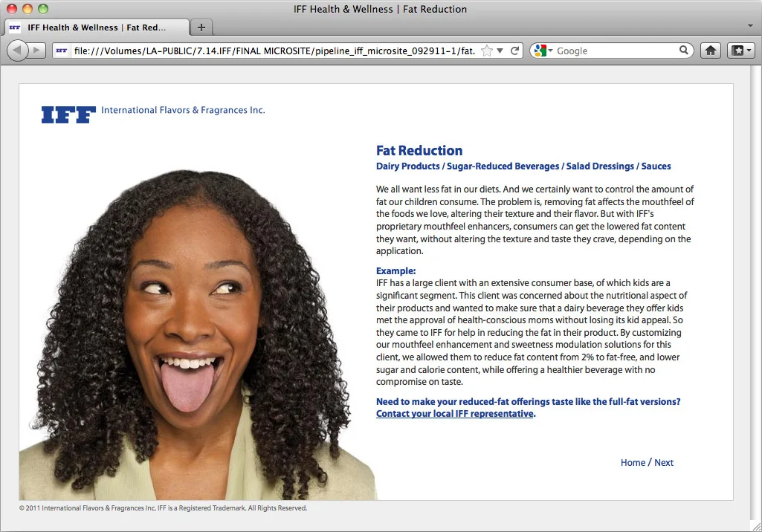Open a new tab with plus button

201,27
